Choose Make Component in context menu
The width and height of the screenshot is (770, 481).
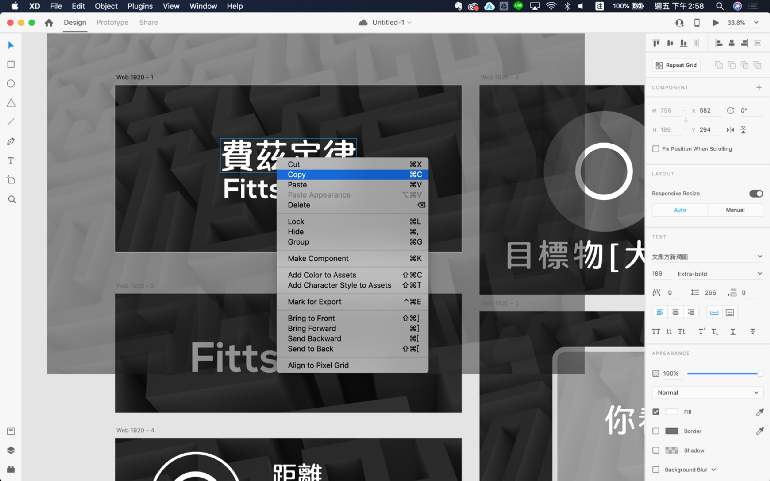pos(353,258)
